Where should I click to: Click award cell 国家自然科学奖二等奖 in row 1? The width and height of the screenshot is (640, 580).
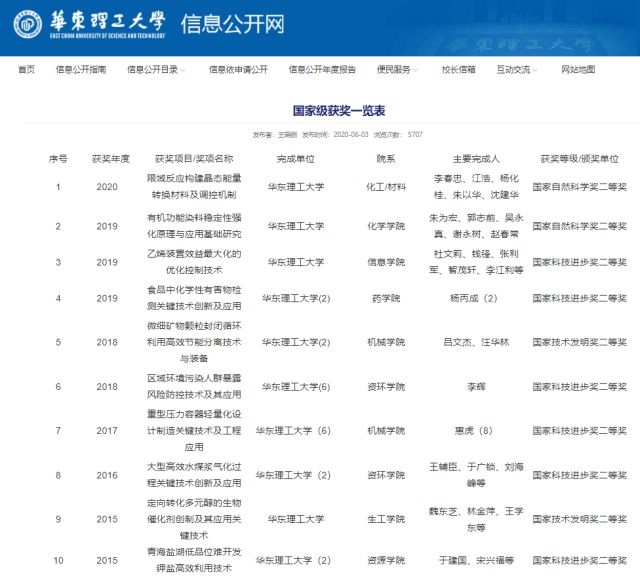579,187
